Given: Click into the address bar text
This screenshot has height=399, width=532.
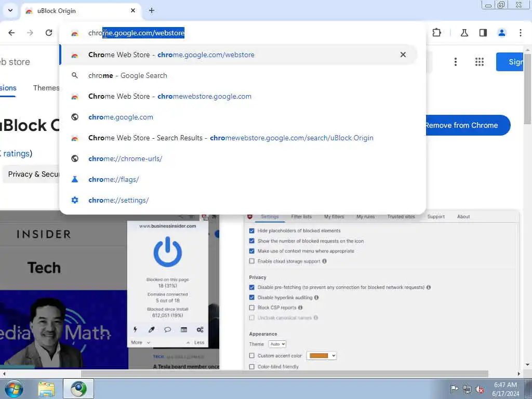Looking at the screenshot, I should (x=137, y=33).
